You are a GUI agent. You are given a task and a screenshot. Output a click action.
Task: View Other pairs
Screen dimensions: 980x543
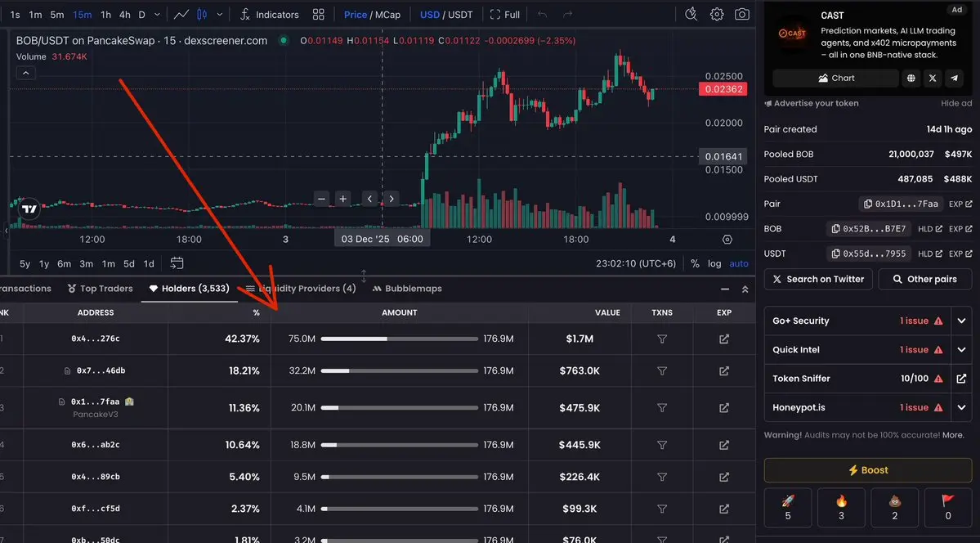click(925, 279)
